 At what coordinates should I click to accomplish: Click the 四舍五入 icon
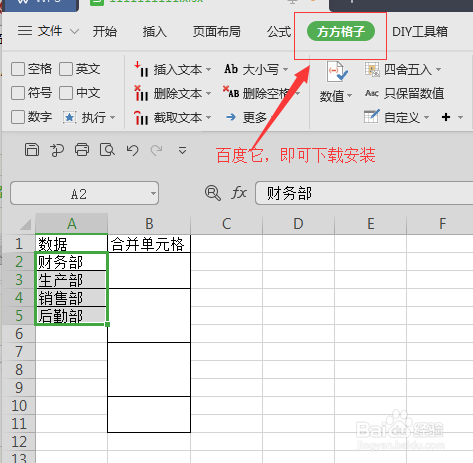coord(372,69)
